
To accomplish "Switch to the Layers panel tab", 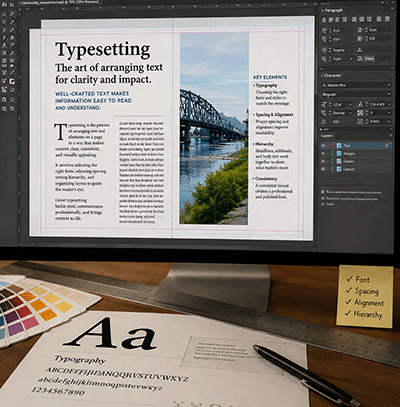I will coord(327,136).
